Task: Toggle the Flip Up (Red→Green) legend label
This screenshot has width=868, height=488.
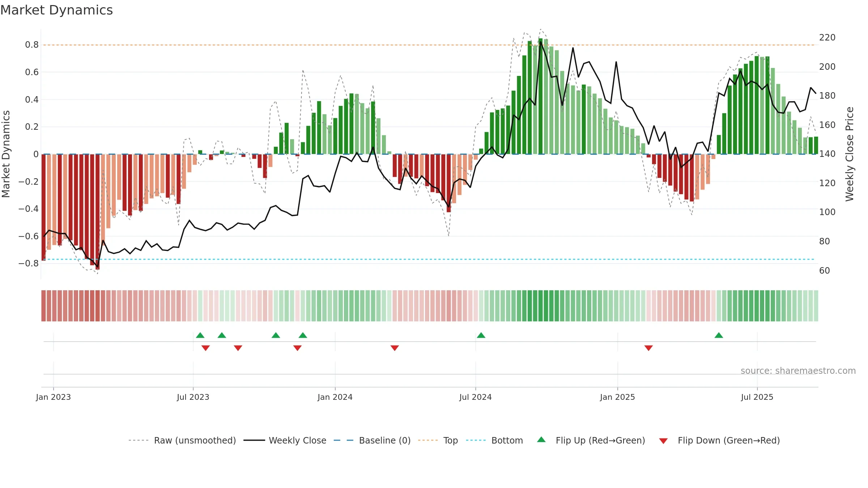Action: coord(600,440)
